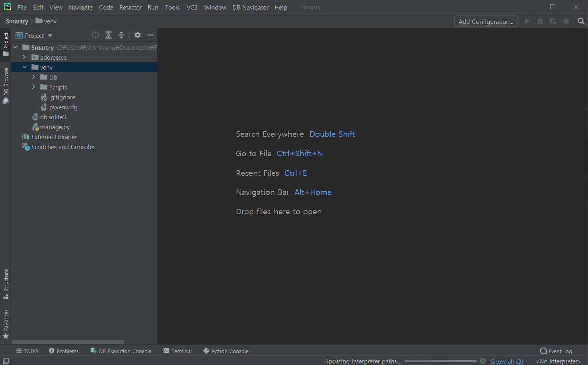The image size is (588, 365).
Task: Select manage.py in the project tree
Action: 55,127
